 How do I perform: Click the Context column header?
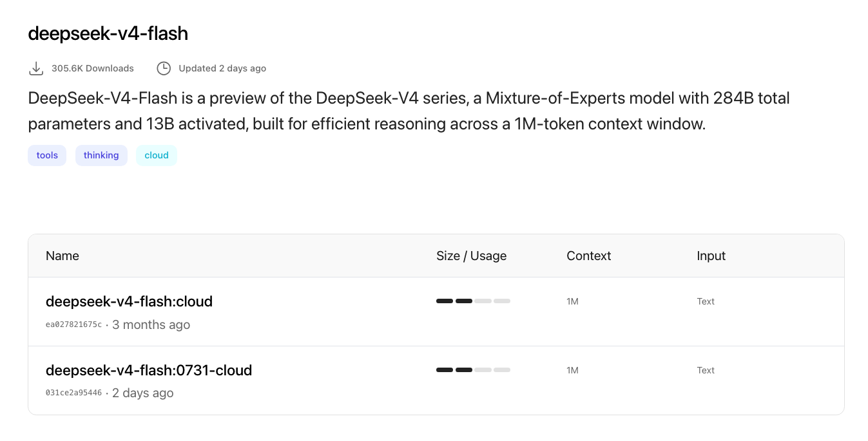coord(588,256)
